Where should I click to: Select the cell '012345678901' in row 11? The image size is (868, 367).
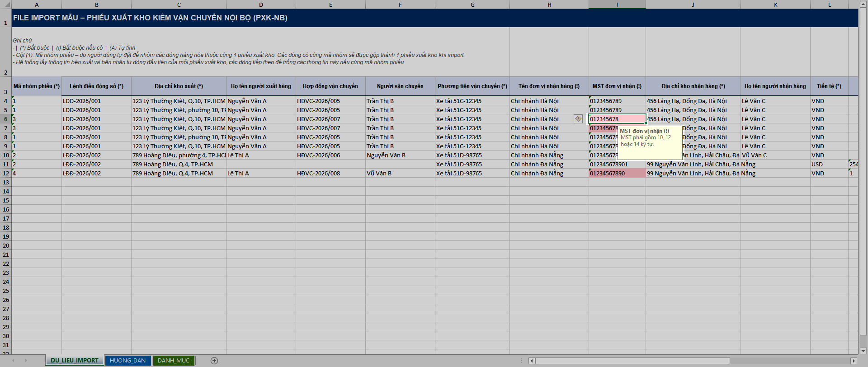(617, 164)
